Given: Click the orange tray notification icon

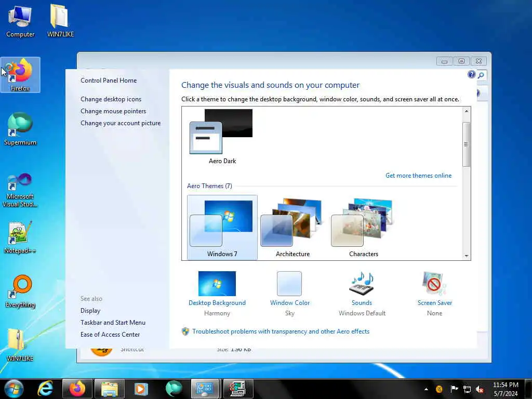Looking at the screenshot, I should tap(439, 389).
